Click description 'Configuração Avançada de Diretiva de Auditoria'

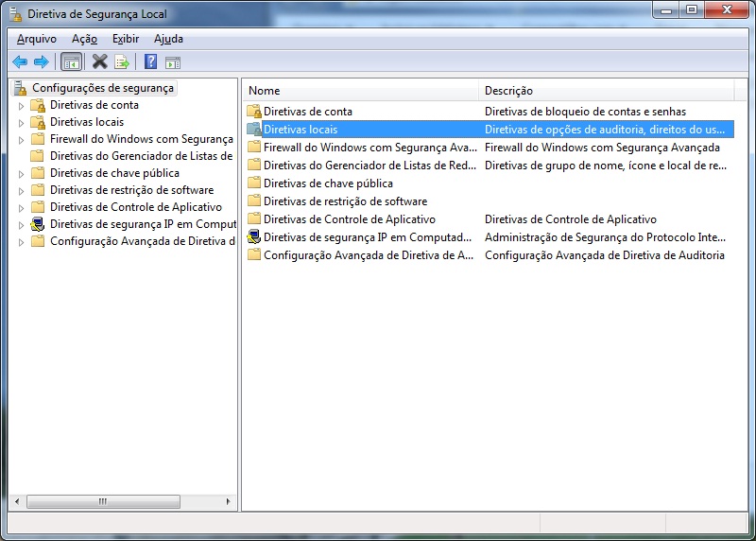(x=605, y=254)
